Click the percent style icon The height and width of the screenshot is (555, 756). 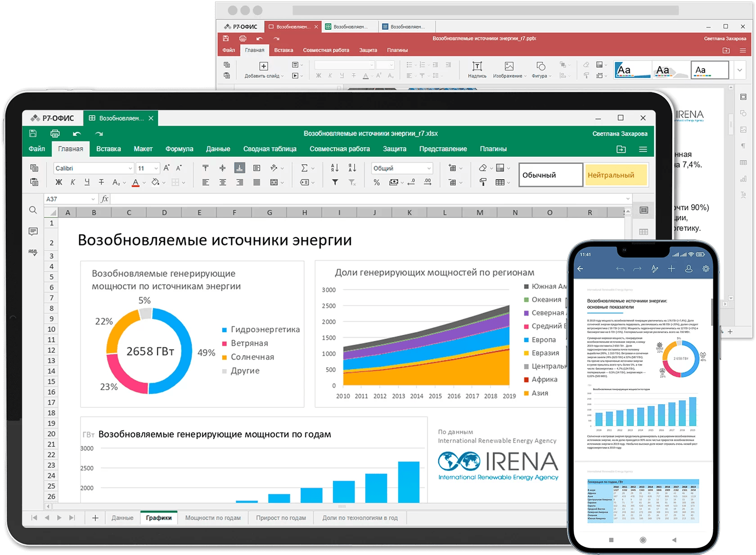tap(377, 182)
